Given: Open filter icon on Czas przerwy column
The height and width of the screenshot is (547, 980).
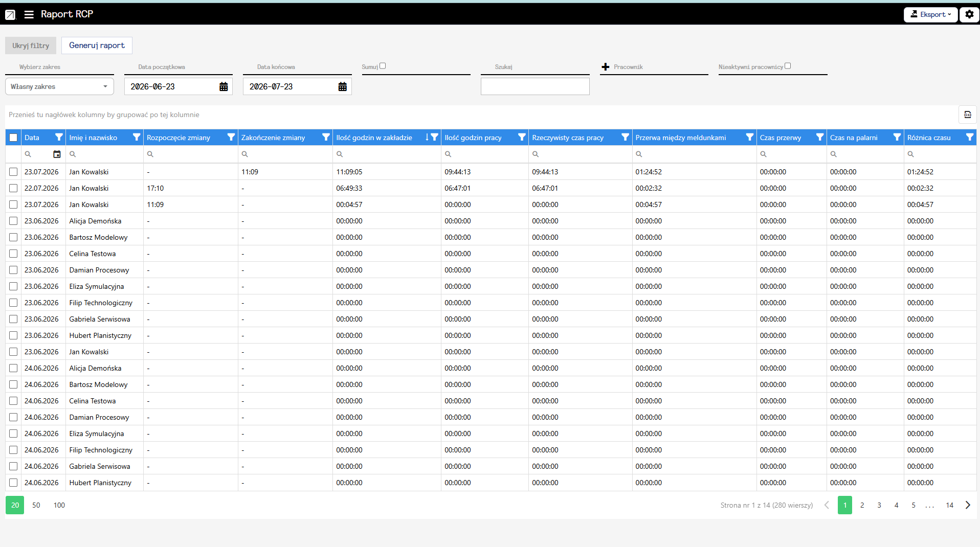Looking at the screenshot, I should pyautogui.click(x=820, y=137).
